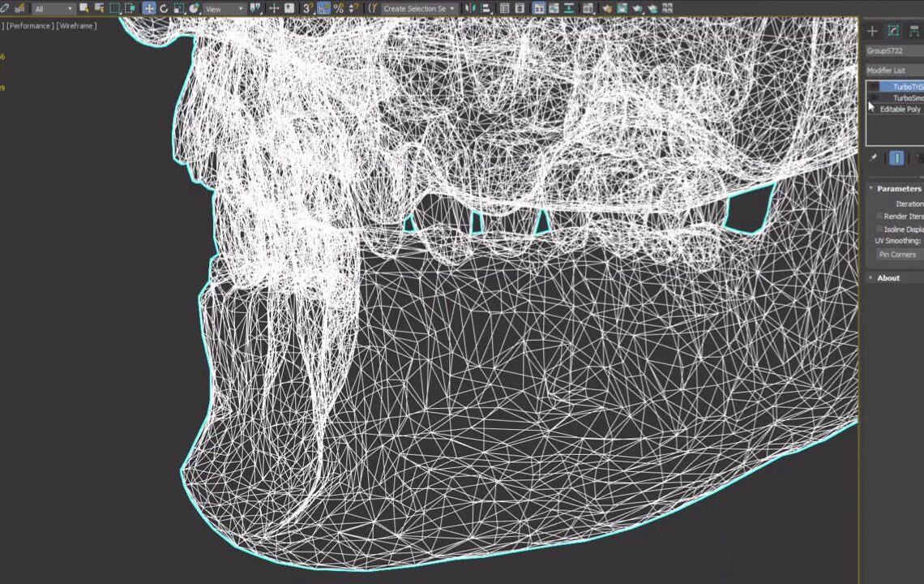Open the Select by Name dialog icon
924x584 pixels.
(x=100, y=8)
